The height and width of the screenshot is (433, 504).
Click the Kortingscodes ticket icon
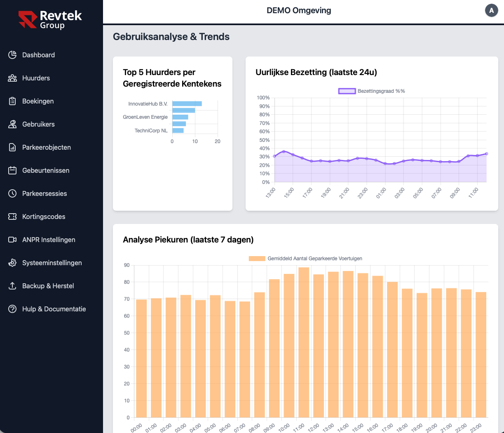pyautogui.click(x=12, y=216)
